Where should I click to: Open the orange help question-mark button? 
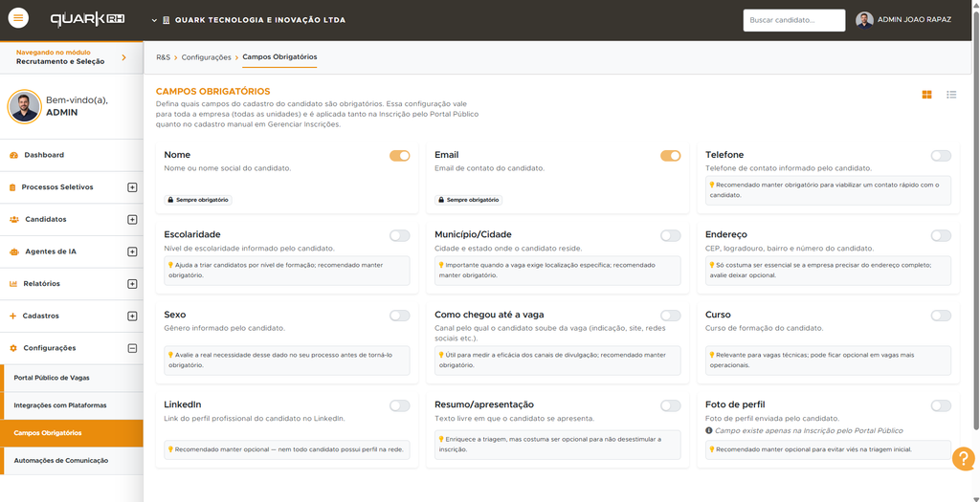point(963,459)
